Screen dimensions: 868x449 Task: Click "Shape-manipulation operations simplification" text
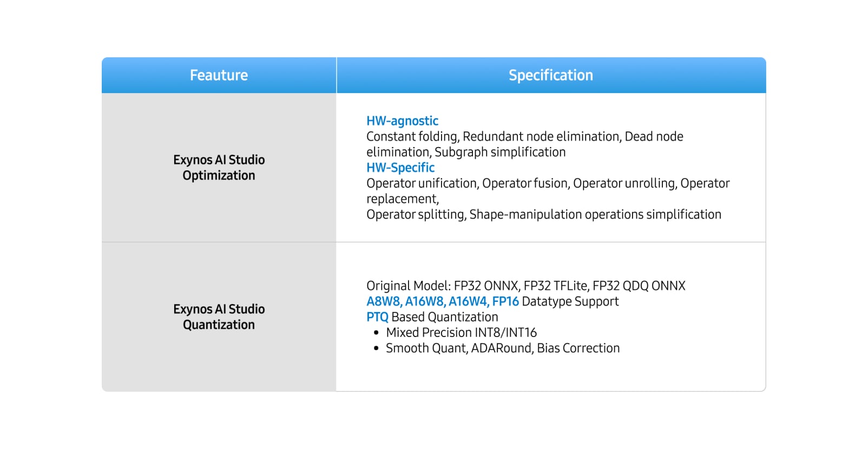pos(595,215)
